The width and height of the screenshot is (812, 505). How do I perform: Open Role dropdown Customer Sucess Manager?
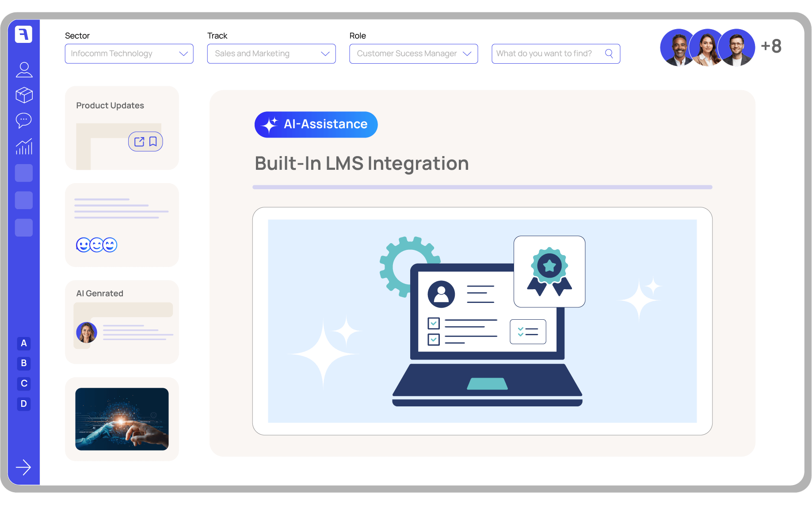point(413,54)
